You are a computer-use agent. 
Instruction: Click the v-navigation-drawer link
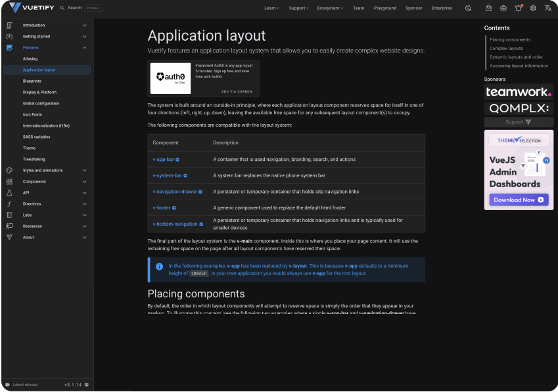click(x=175, y=192)
